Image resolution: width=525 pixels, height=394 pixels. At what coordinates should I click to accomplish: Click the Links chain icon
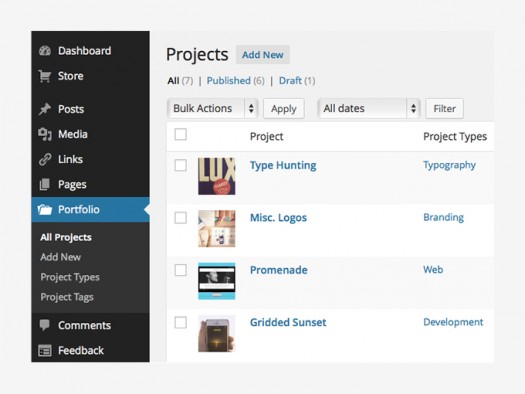pos(45,159)
